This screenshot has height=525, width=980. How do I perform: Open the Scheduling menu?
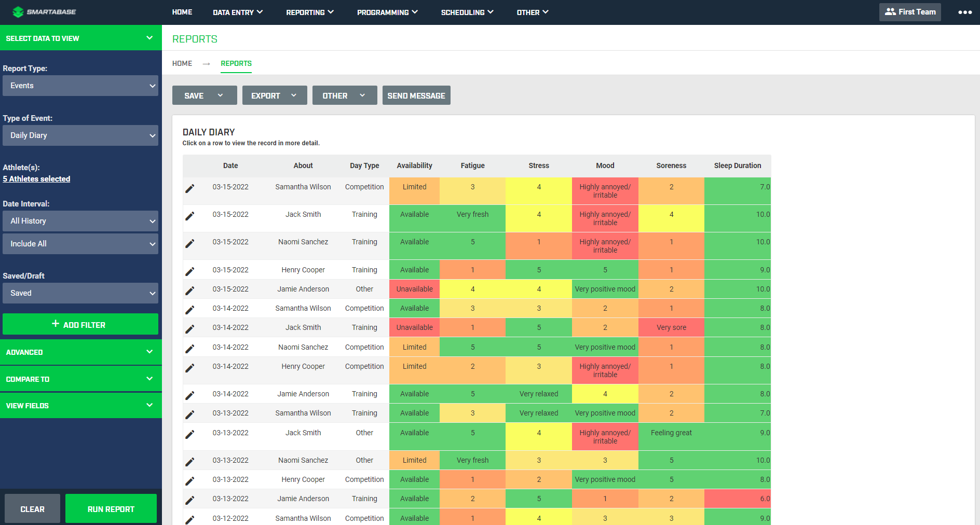(x=466, y=12)
